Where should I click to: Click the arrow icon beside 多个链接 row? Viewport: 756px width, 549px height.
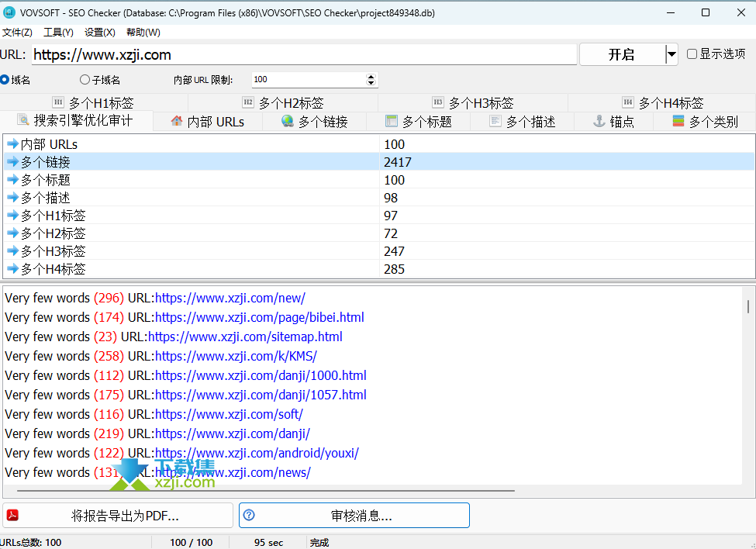click(12, 161)
